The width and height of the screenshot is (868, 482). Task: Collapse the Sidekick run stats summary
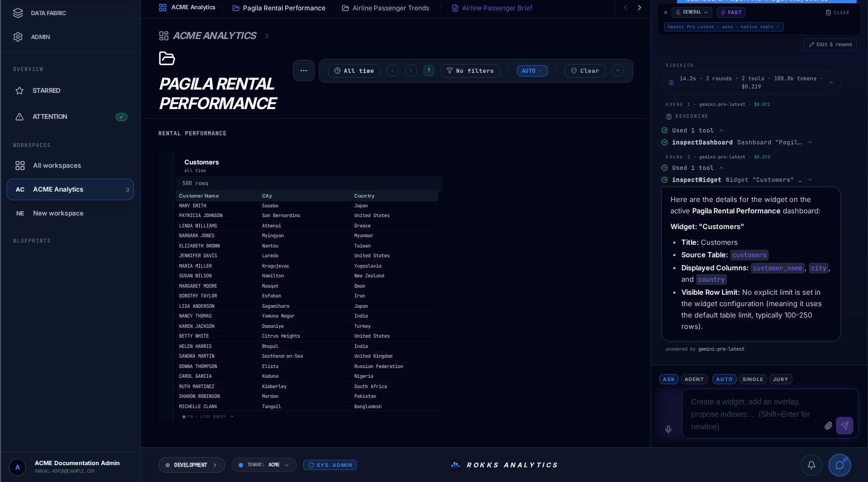point(831,83)
